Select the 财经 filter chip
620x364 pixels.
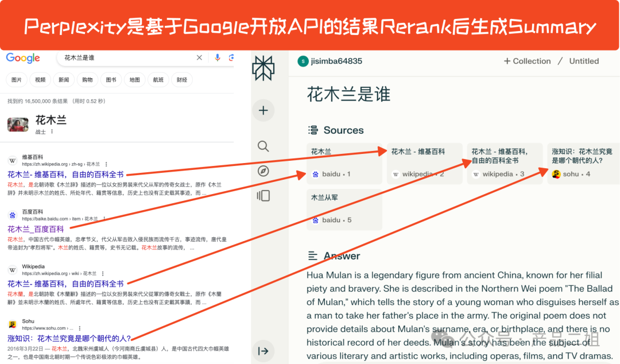pos(182,80)
